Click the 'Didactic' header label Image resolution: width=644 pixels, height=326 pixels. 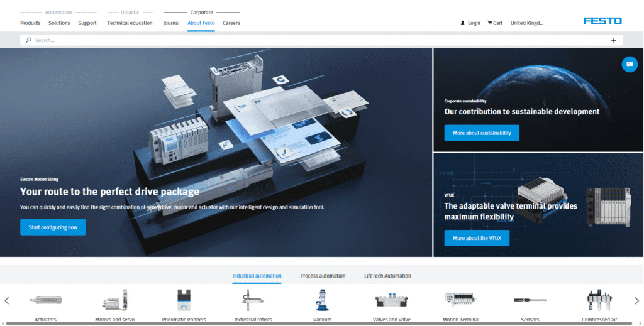[130, 13]
